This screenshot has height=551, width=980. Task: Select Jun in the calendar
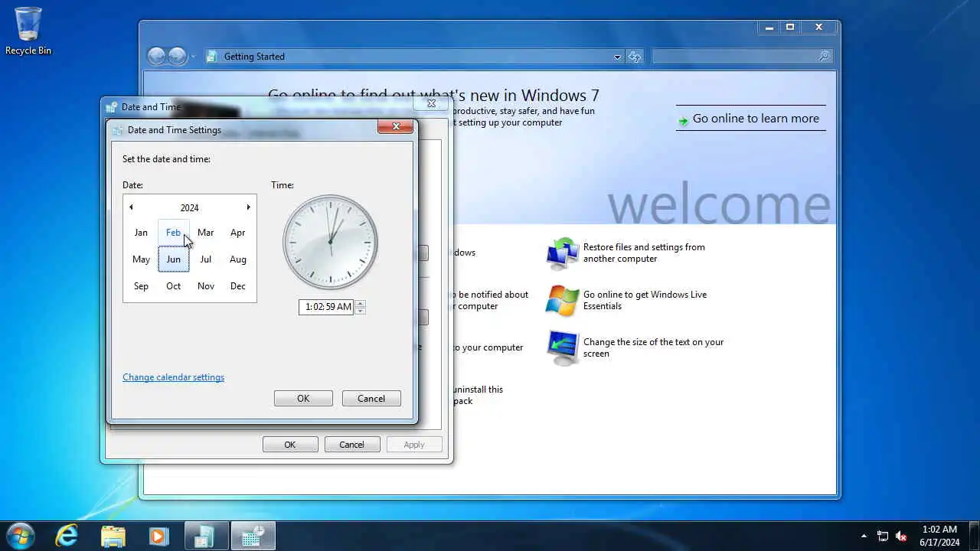coord(174,259)
